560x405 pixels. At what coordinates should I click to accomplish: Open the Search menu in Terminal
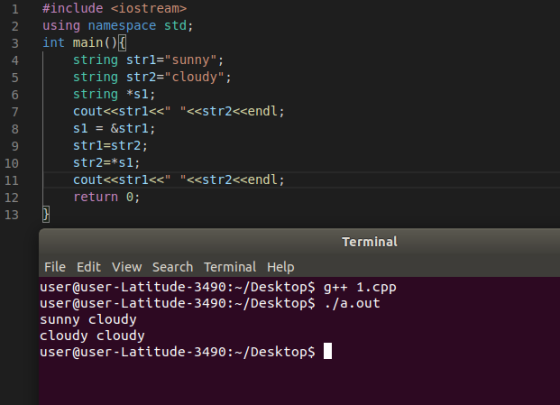point(172,267)
